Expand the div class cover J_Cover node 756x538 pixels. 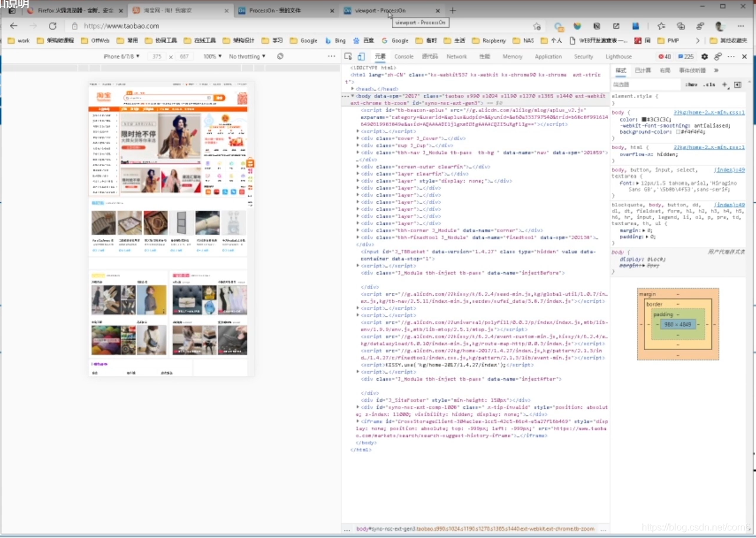358,138
